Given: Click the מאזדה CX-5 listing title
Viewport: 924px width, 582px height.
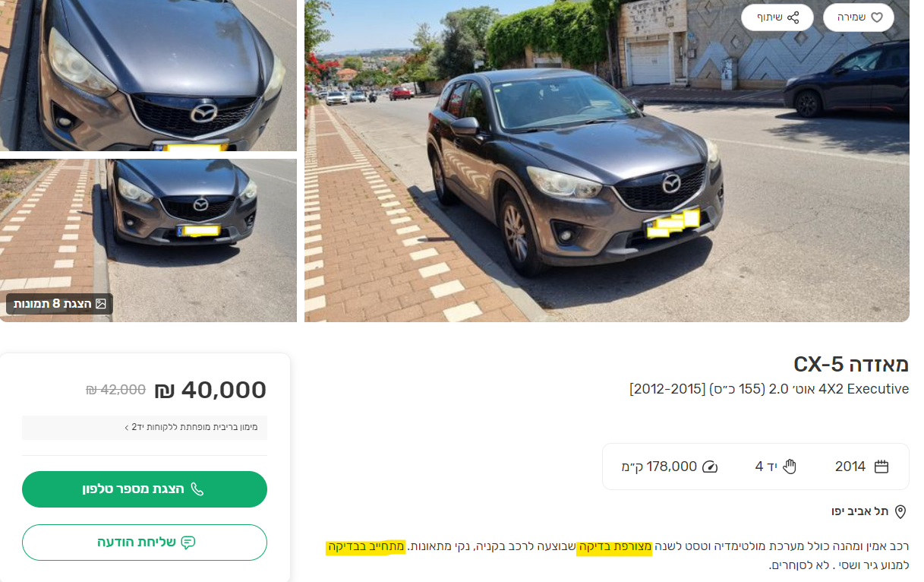Looking at the screenshot, I should point(850,364).
